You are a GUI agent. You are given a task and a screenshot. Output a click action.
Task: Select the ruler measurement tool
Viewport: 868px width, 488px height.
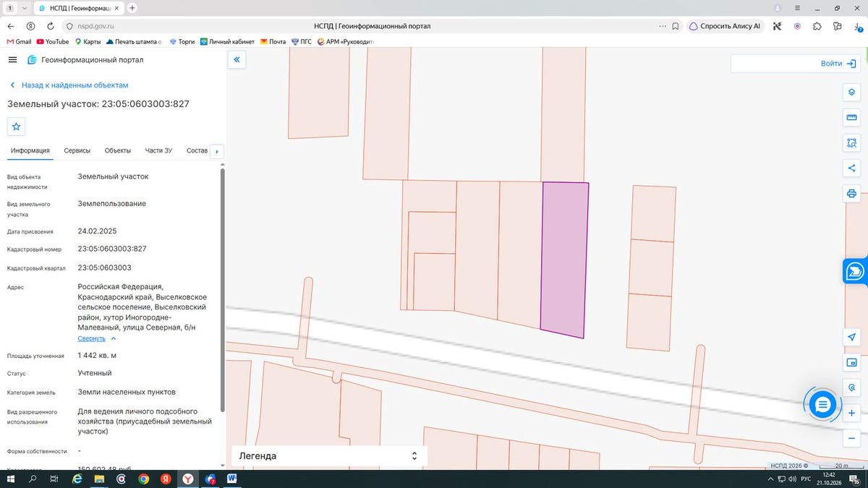pyautogui.click(x=851, y=118)
